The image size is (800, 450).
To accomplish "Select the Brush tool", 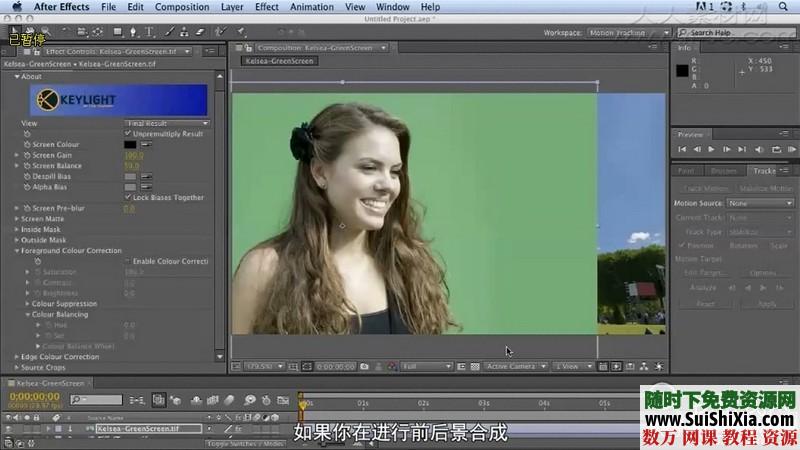I will (x=168, y=32).
